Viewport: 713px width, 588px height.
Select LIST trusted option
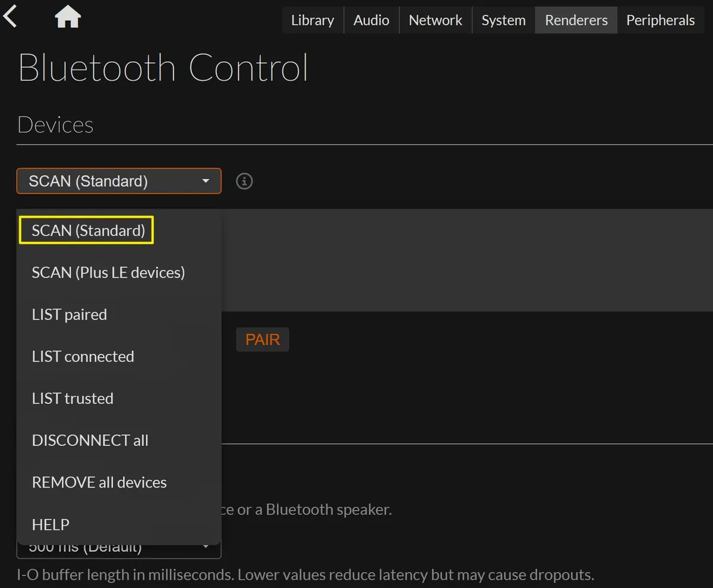[x=119, y=399]
